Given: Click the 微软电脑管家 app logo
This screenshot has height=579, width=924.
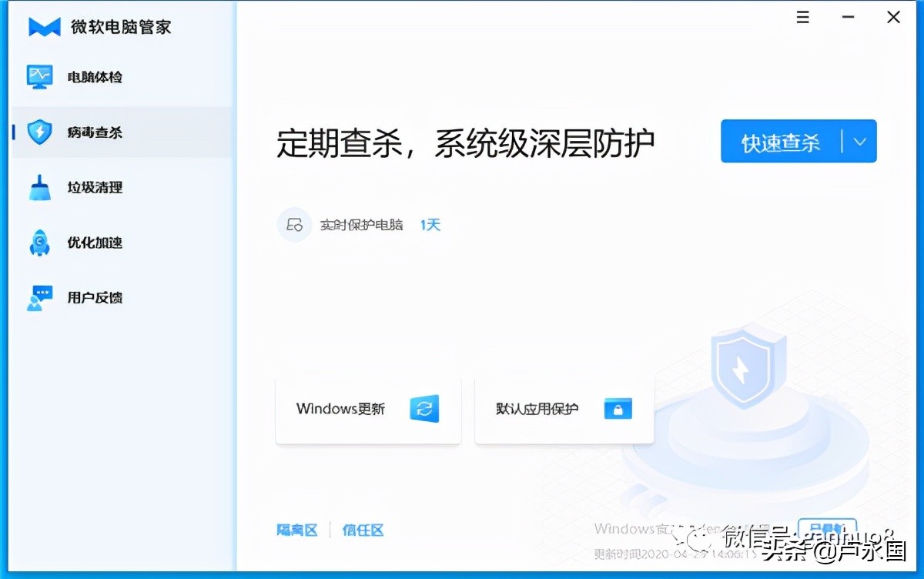Looking at the screenshot, I should [x=42, y=25].
